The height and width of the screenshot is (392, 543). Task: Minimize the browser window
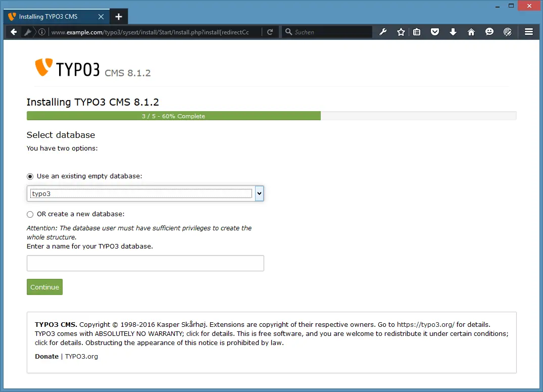(x=498, y=6)
